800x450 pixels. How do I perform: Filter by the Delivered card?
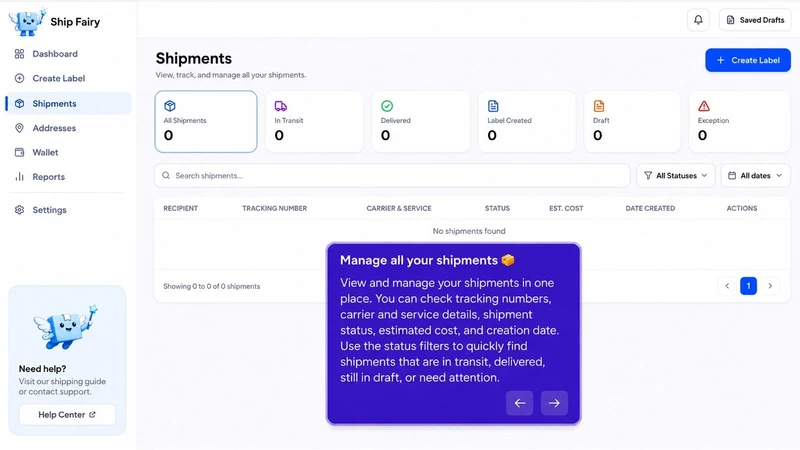coord(421,121)
